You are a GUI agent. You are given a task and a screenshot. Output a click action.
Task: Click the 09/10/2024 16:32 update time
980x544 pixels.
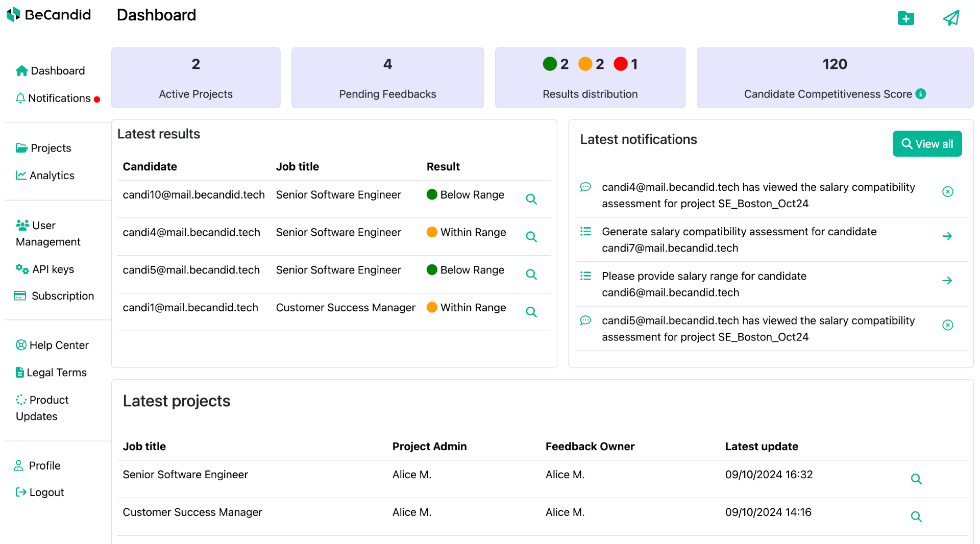pyautogui.click(x=769, y=474)
